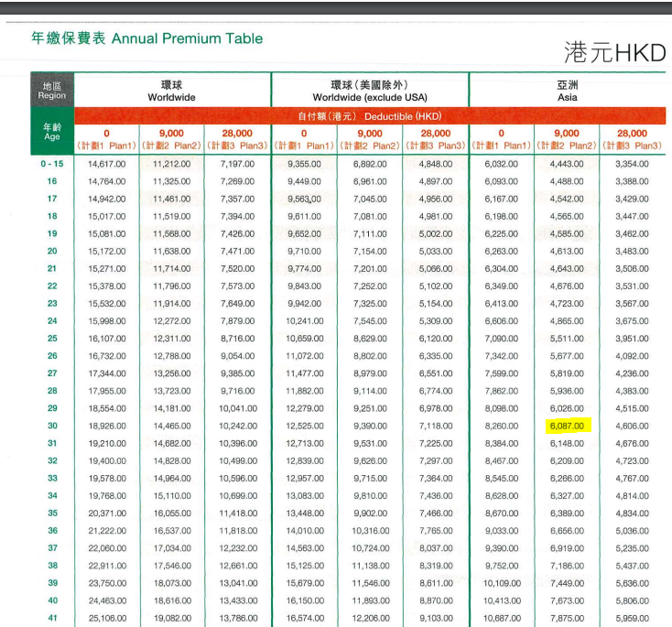Click the value 11,212.00
This screenshot has height=627, width=672.
pos(171,164)
